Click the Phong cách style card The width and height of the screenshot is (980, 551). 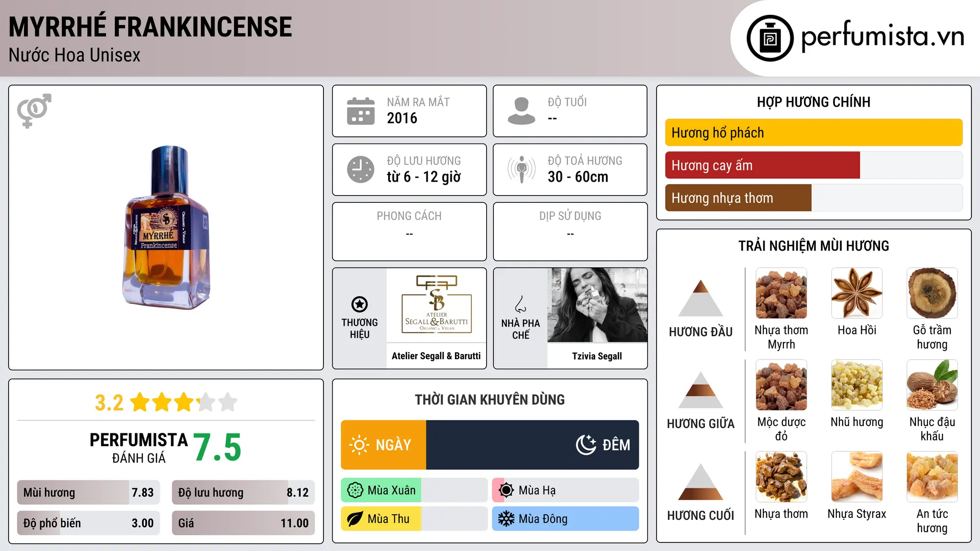(409, 231)
